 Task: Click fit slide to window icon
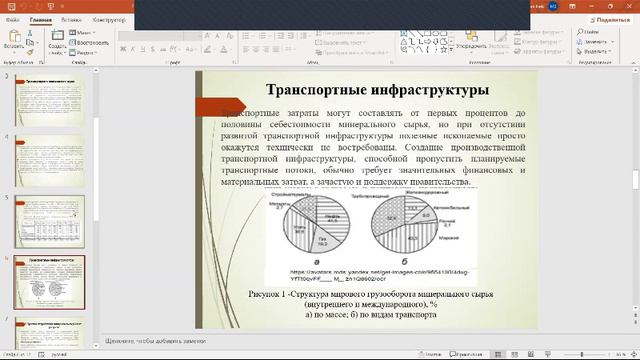click(x=634, y=354)
